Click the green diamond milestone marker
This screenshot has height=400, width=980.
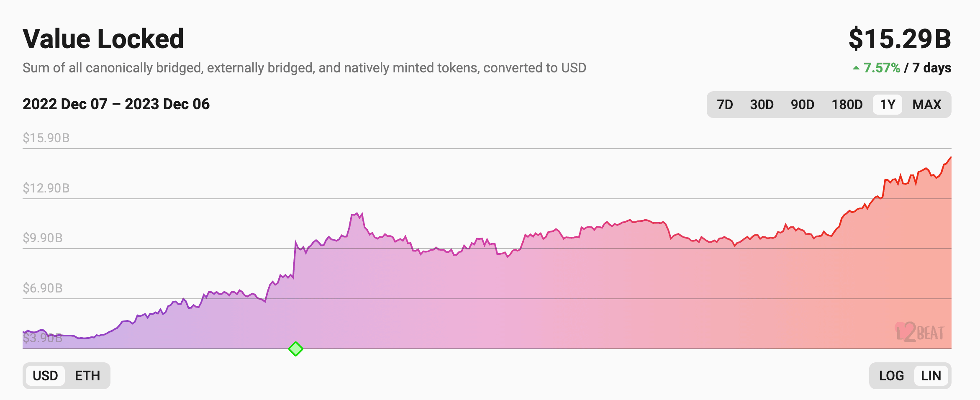click(x=296, y=349)
